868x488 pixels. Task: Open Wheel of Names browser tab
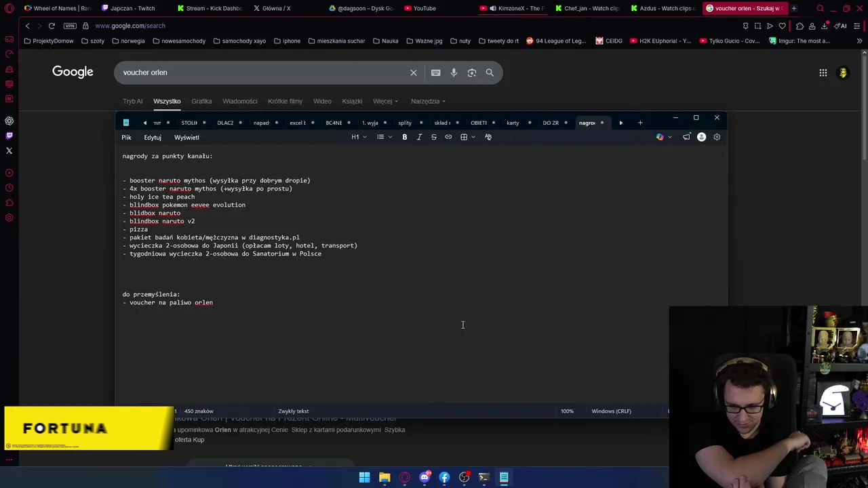tap(57, 8)
